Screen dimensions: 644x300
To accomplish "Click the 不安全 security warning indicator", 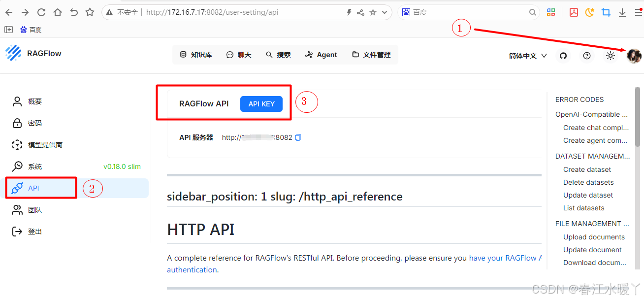I will pos(123,12).
